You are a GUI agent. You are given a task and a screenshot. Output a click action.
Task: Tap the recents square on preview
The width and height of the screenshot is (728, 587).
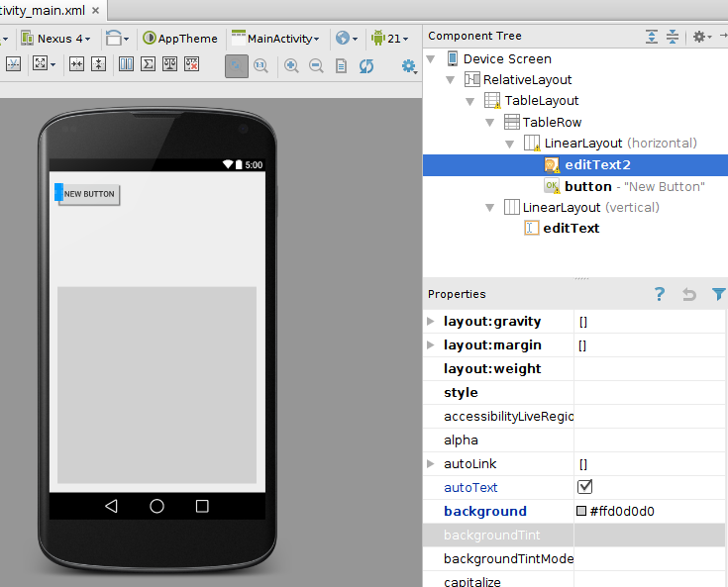click(x=202, y=506)
